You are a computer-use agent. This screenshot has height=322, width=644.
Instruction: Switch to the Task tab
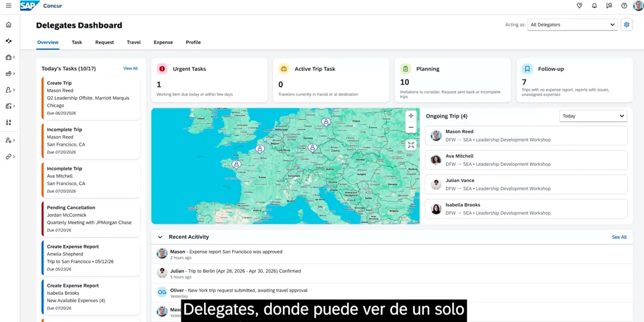click(77, 42)
